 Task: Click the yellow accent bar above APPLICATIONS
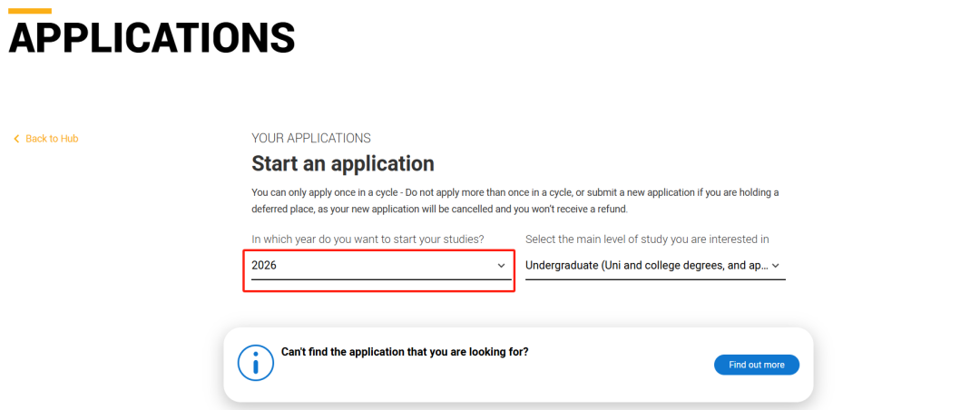click(29, 11)
